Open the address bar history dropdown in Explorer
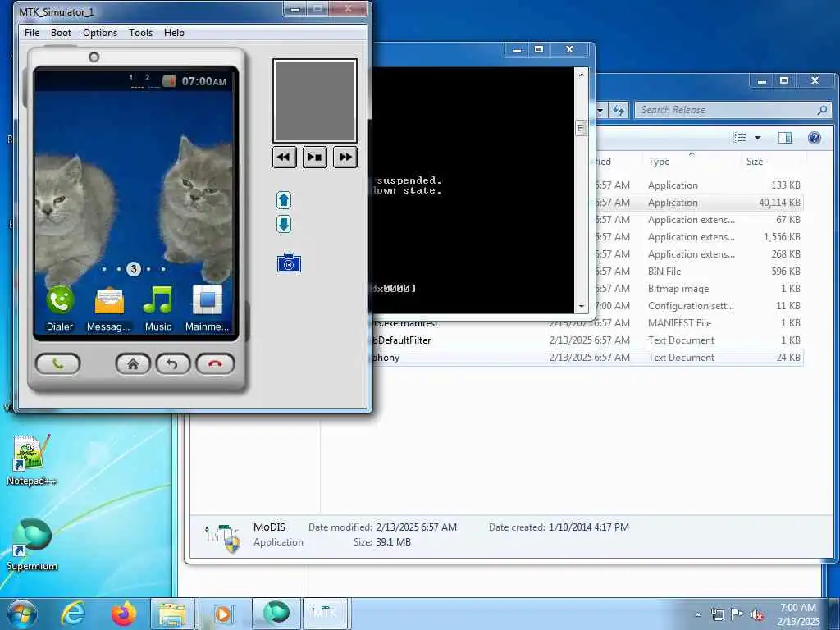This screenshot has height=630, width=840. (600, 111)
